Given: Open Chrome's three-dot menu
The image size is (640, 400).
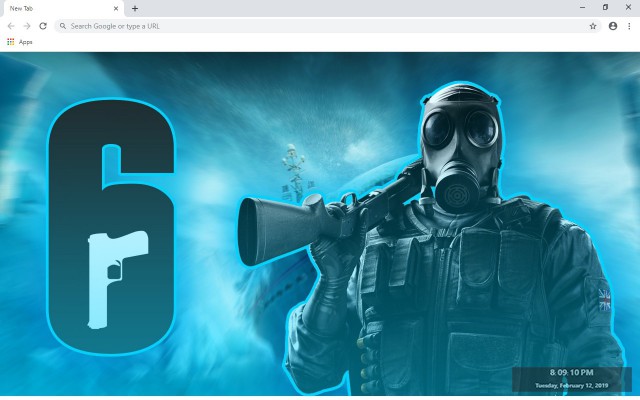Looking at the screenshot, I should click(x=629, y=26).
